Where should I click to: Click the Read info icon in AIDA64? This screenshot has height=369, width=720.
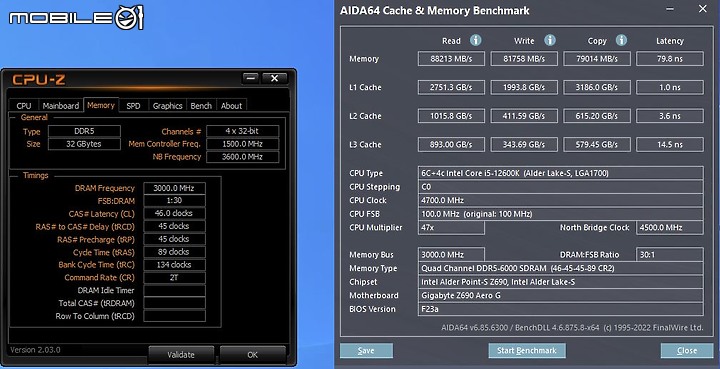click(476, 40)
